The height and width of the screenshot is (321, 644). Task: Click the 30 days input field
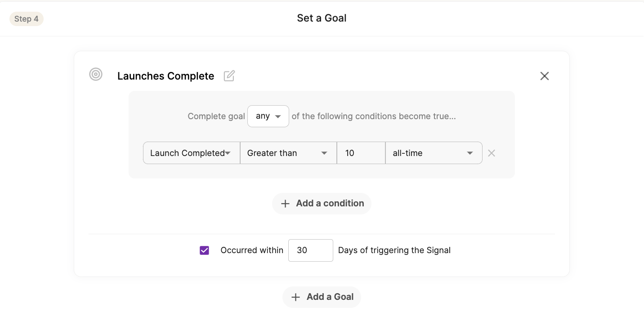click(x=310, y=250)
